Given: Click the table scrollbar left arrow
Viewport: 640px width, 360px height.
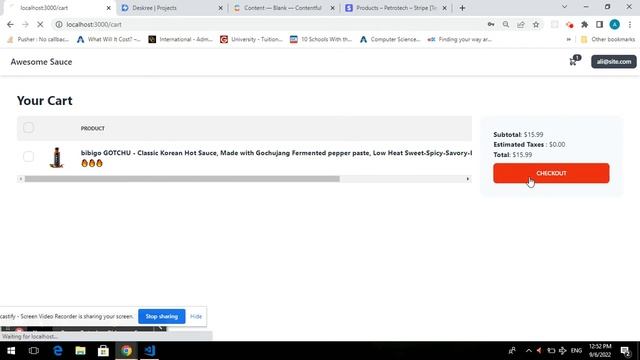Looking at the screenshot, I should pyautogui.click(x=21, y=179).
